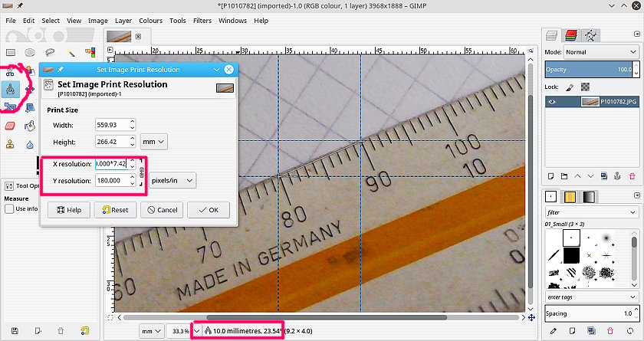Viewport: 644px width, 341px height.
Task: Click the Cancel button
Action: click(163, 210)
